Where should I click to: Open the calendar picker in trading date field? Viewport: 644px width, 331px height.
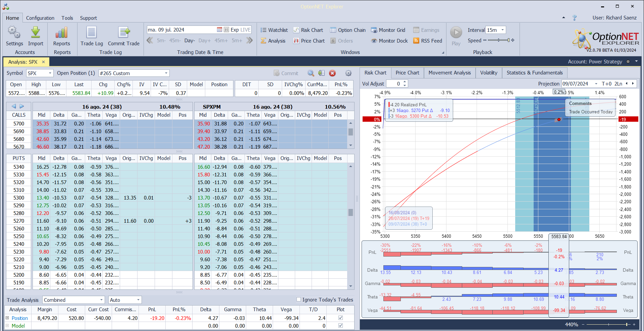point(219,30)
